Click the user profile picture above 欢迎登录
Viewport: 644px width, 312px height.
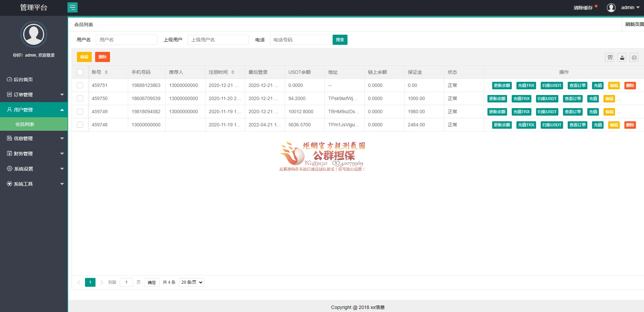(34, 34)
